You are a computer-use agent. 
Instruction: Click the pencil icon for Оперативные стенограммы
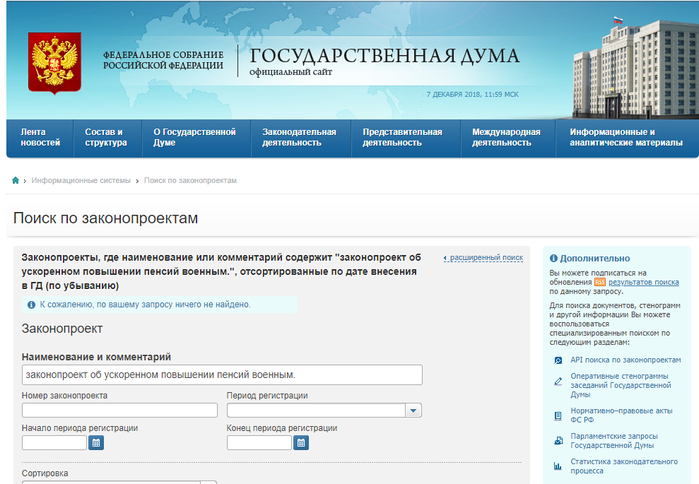tap(558, 381)
